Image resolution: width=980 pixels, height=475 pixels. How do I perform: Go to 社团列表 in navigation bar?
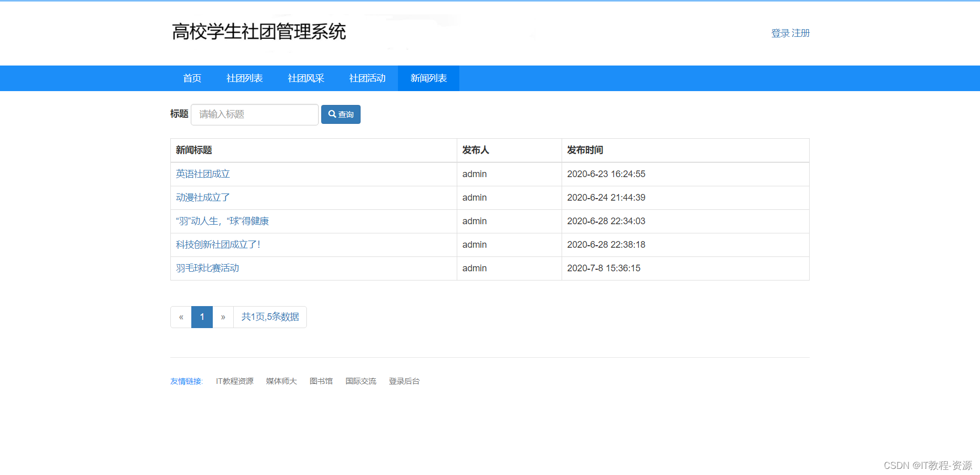244,78
